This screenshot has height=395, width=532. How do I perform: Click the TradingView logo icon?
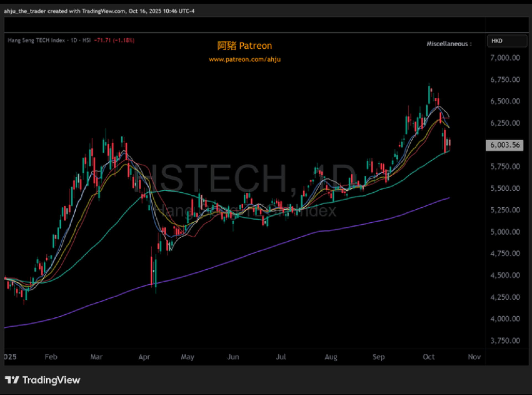12,380
